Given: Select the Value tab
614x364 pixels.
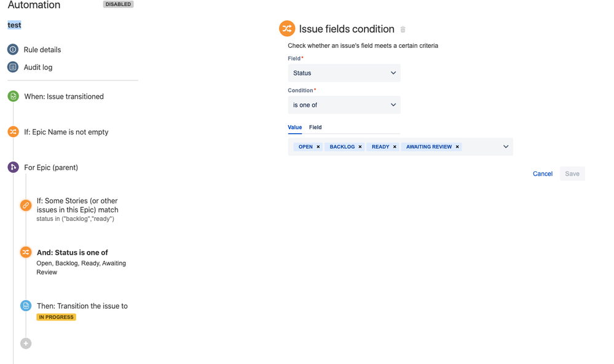Looking at the screenshot, I should click(x=295, y=127).
